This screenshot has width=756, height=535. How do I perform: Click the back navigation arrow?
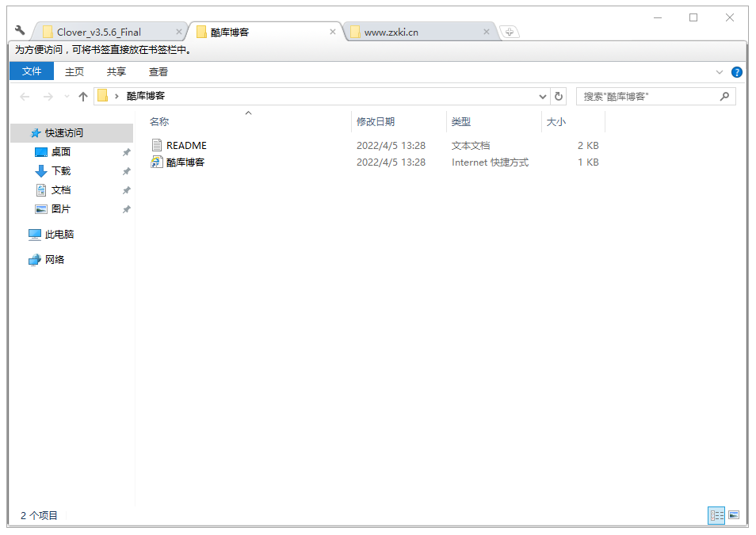tap(25, 96)
